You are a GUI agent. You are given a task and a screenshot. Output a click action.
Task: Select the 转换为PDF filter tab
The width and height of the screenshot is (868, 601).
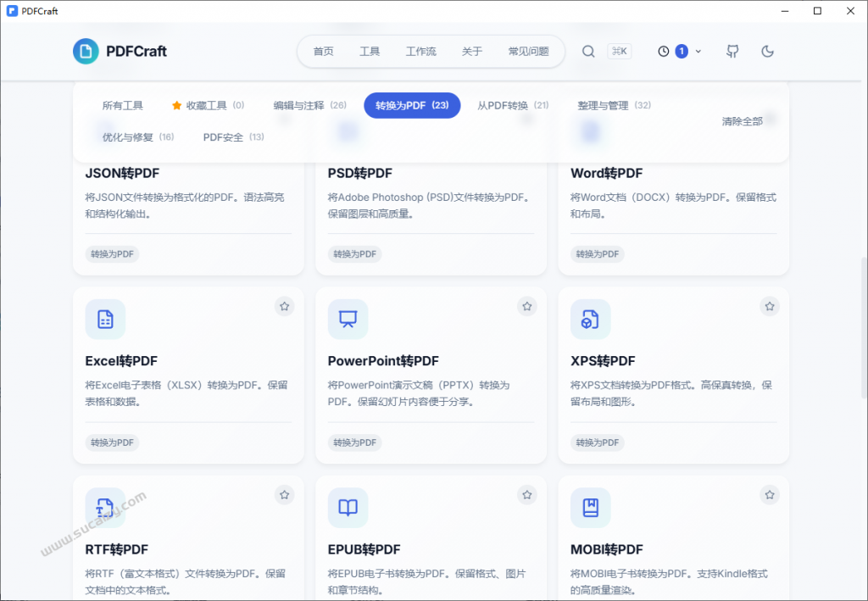412,105
